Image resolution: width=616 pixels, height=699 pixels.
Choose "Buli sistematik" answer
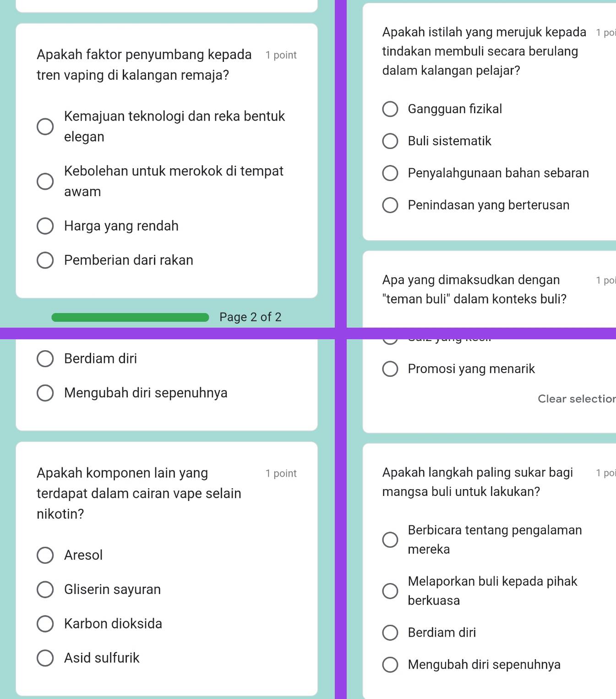point(390,141)
